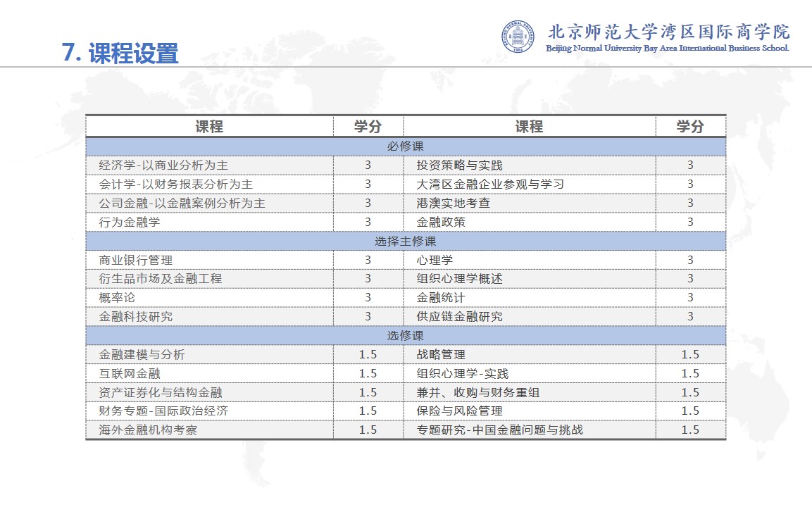The height and width of the screenshot is (507, 812).
Task: Click the 1.5 credit value beside 海外金融机构考察
Action: click(368, 430)
